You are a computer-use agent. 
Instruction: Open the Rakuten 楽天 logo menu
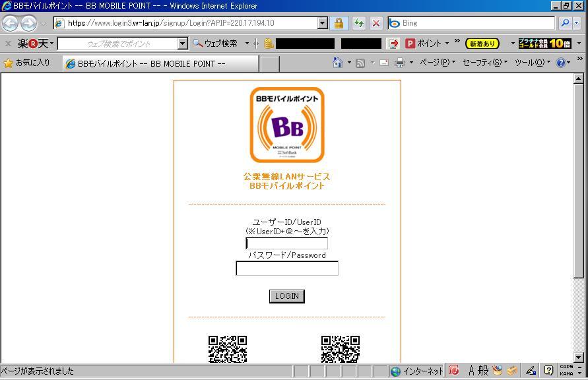(x=35, y=44)
